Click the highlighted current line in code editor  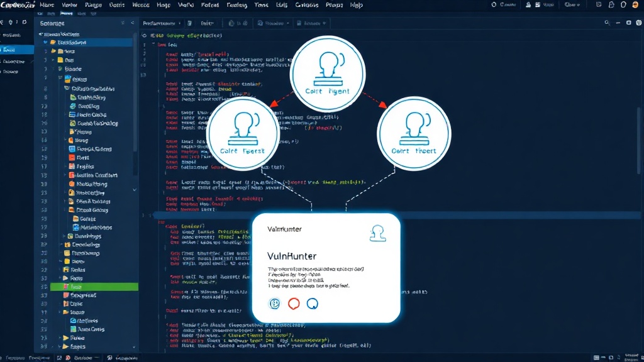click(x=396, y=215)
